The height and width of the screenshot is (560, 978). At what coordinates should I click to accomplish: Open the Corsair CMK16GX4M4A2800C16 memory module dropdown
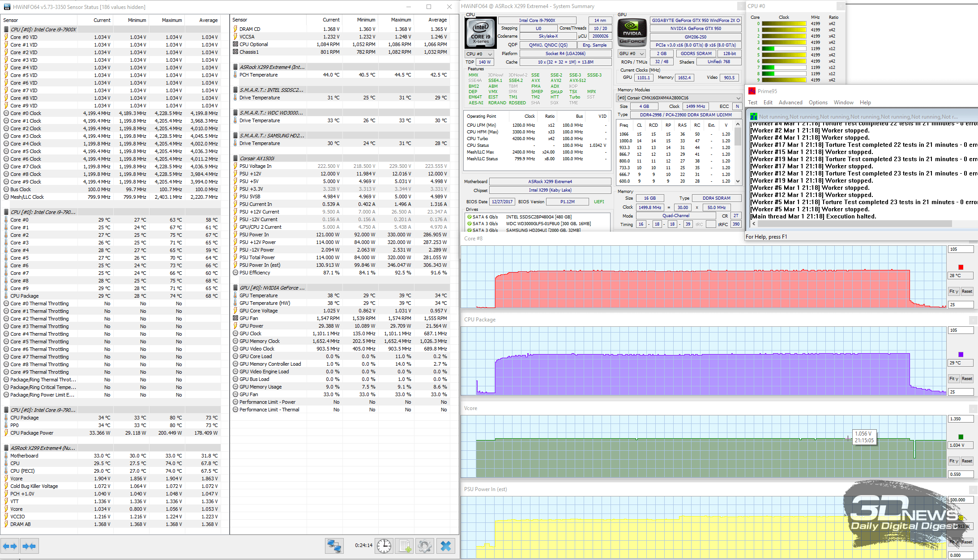click(679, 98)
